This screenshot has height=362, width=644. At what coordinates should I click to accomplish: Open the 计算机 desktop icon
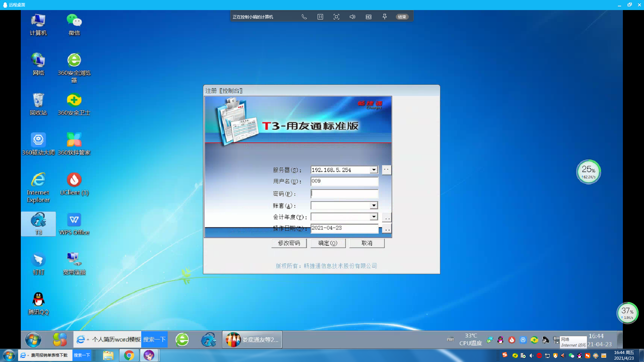click(x=38, y=25)
